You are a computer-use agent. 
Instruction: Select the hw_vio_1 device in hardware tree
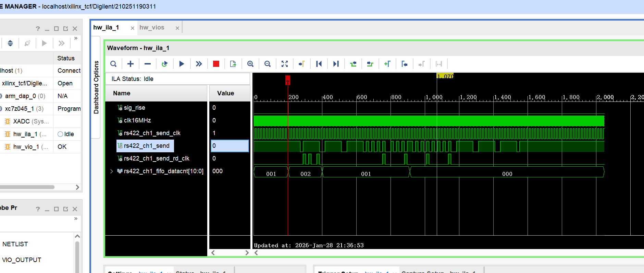tap(31, 147)
